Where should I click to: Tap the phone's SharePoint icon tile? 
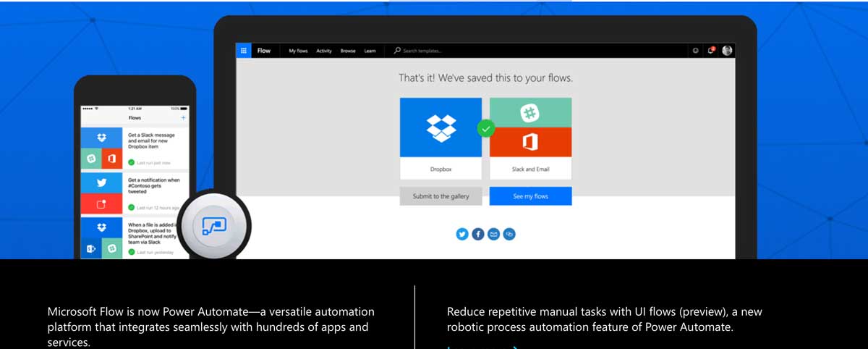pyautogui.click(x=91, y=248)
